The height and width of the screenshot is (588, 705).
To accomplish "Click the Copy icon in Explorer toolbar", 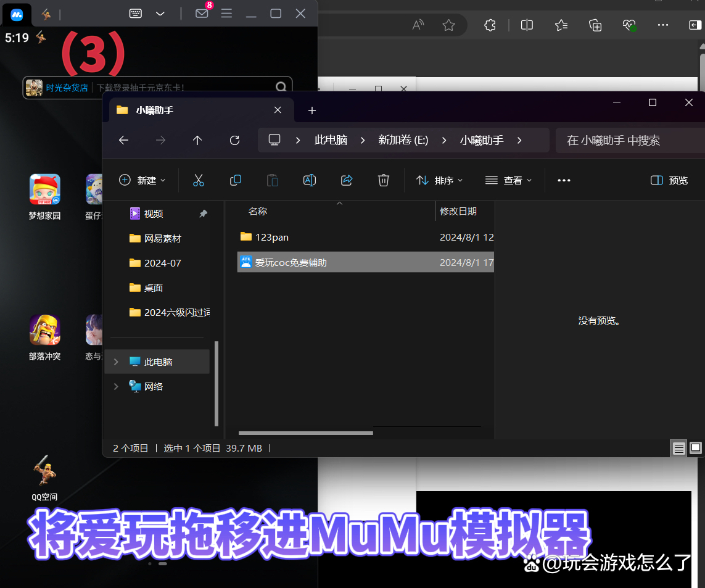I will coord(235,180).
